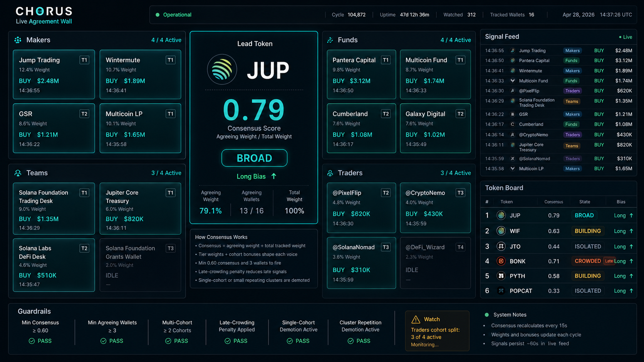Click the CROWDED state badge in BONK row
Viewport: 644px width, 362px height.
588,261
